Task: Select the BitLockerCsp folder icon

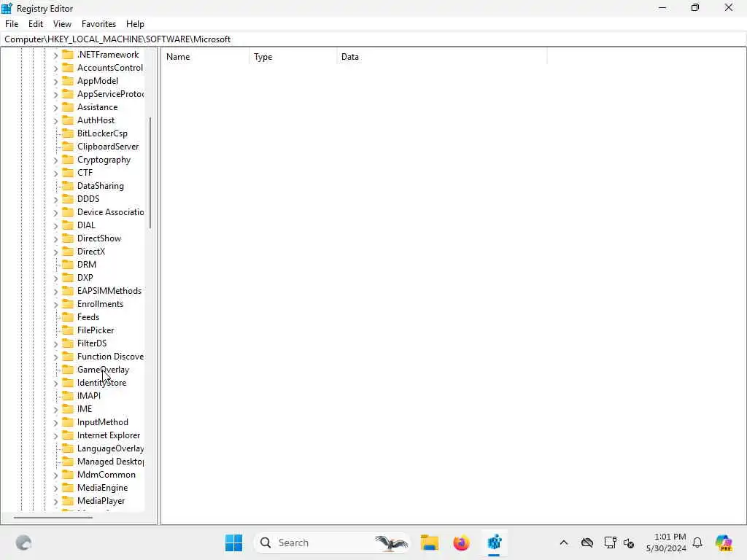Action: coord(68,133)
